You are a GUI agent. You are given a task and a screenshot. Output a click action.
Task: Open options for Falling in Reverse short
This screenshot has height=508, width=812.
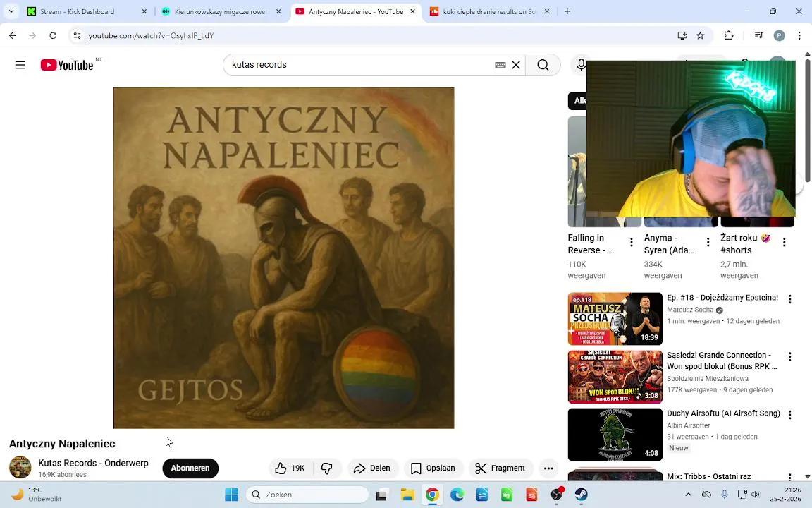coord(632,242)
